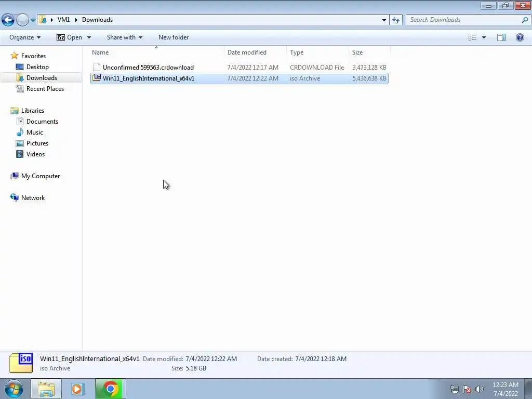Open Recent Places in Favorites
Image resolution: width=532 pixels, height=399 pixels.
click(45, 88)
